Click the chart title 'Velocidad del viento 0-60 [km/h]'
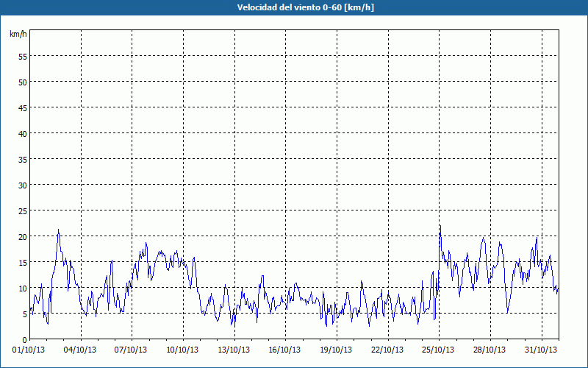Image resolution: width=588 pixels, height=368 pixels. (305, 7)
